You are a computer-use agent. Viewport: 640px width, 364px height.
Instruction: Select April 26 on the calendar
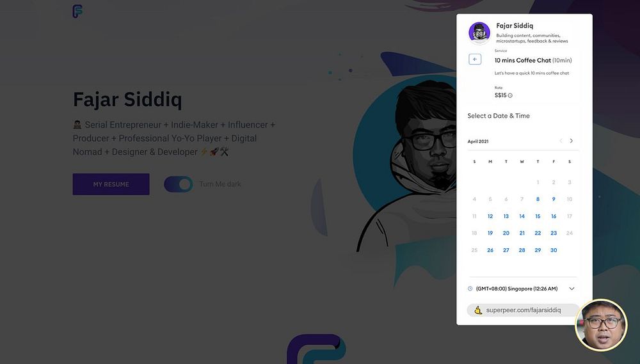click(x=490, y=250)
